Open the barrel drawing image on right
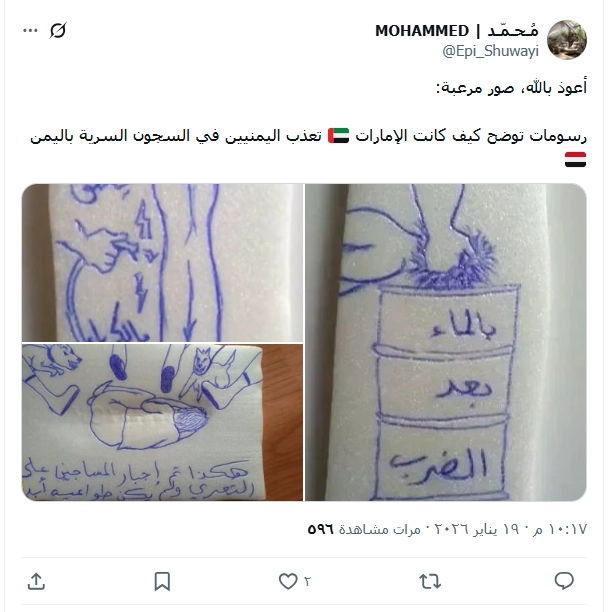This screenshot has height=612, width=610. (446, 342)
